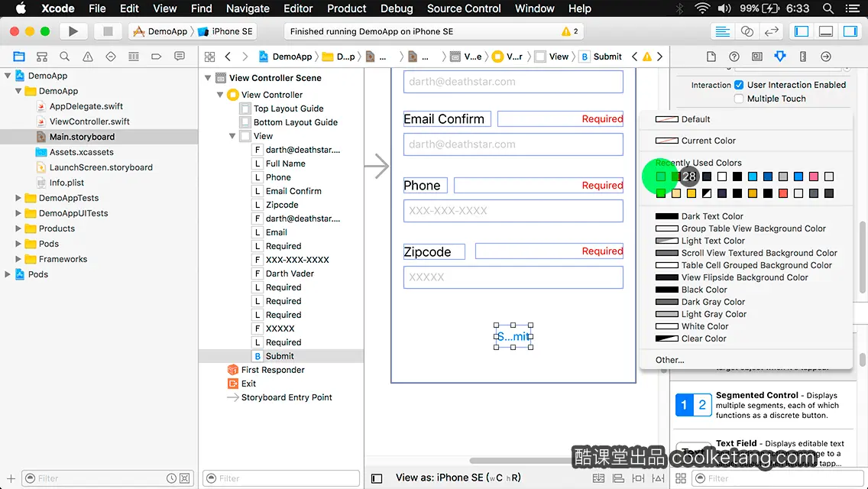Enable the Multiple Touch checkbox

tap(738, 99)
